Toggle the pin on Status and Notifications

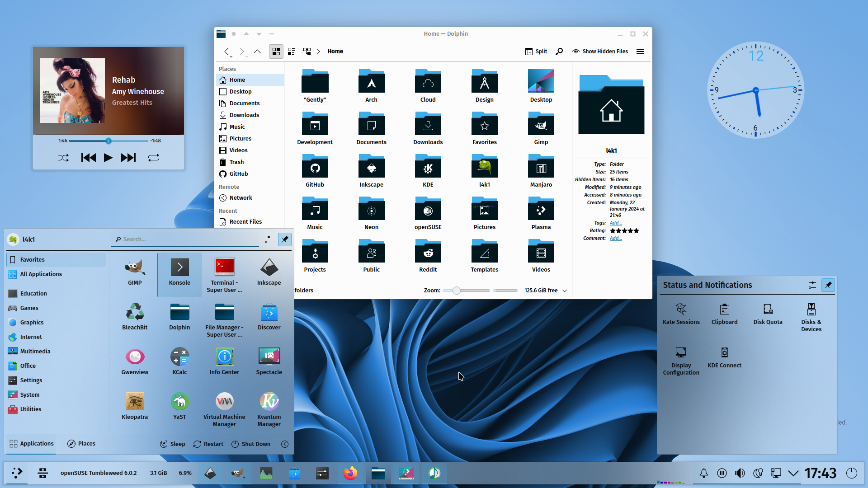(828, 285)
